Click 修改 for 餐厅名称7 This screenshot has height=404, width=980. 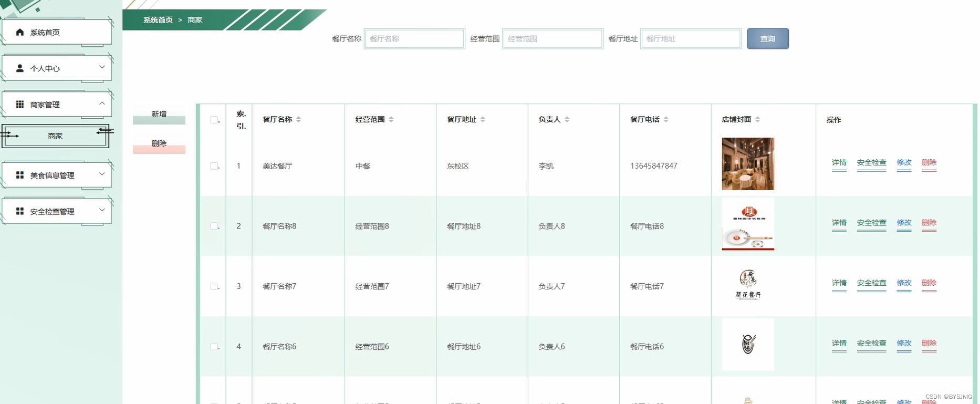[904, 283]
